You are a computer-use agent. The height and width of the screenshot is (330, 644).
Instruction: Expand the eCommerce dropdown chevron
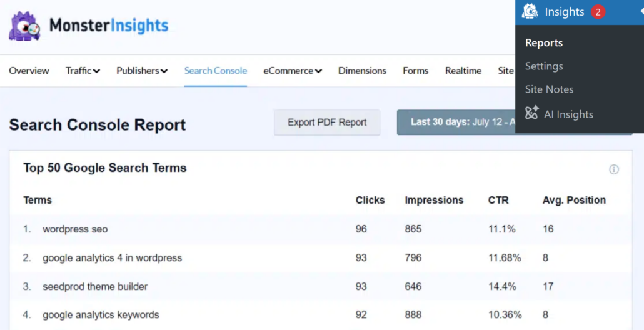318,71
